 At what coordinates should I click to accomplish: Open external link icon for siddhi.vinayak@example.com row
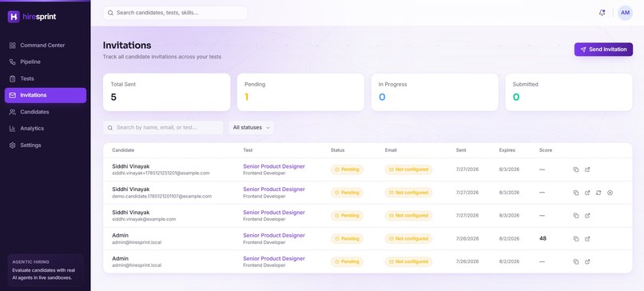pyautogui.click(x=587, y=215)
